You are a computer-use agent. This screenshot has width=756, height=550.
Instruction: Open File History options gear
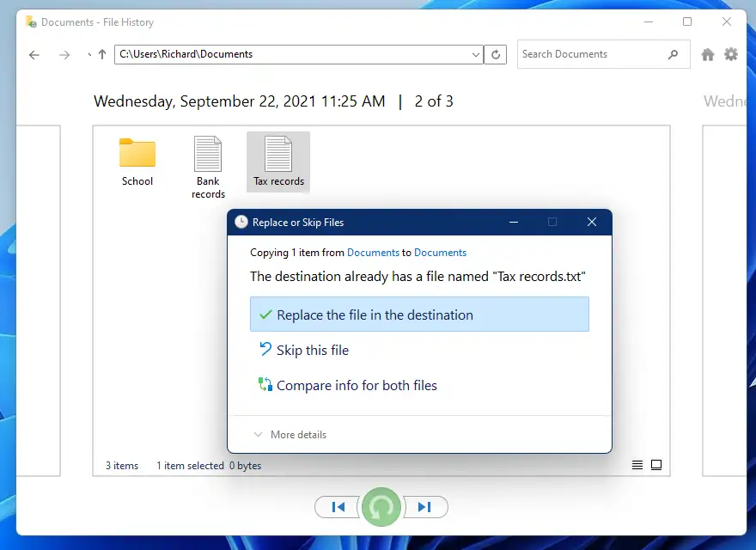(731, 54)
